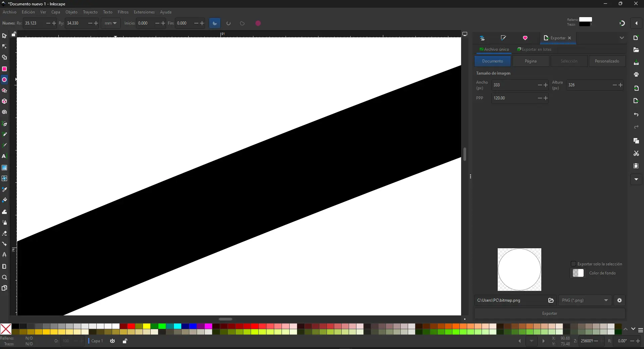The height and width of the screenshot is (349, 644).
Task: Open the PNG format dropdown
Action: pyautogui.click(x=585, y=300)
